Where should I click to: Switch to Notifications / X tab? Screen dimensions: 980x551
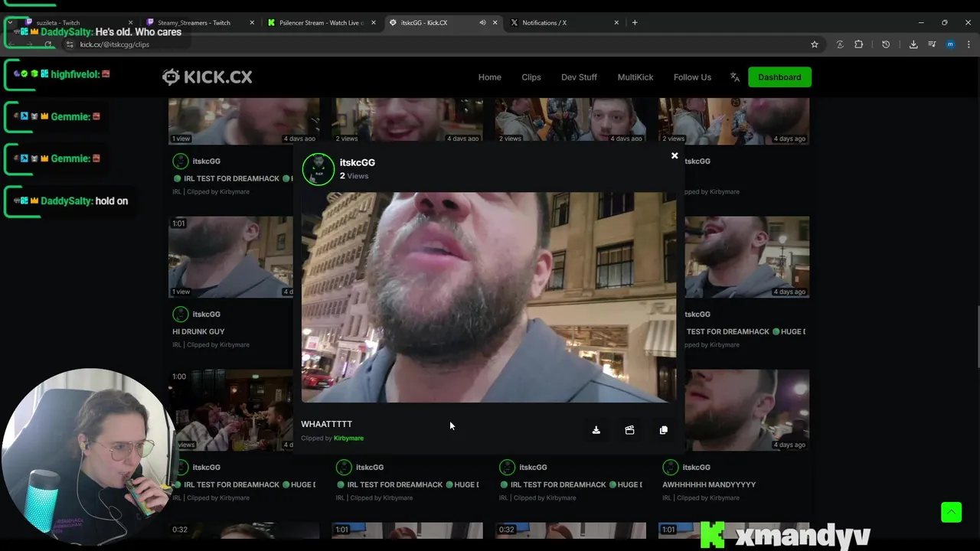(x=564, y=23)
